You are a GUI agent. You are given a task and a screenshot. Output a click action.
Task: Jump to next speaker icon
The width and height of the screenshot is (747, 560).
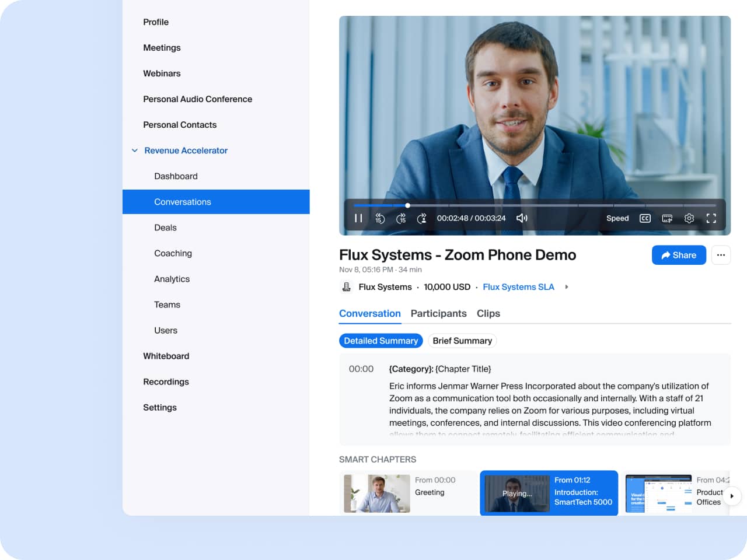[x=422, y=218]
